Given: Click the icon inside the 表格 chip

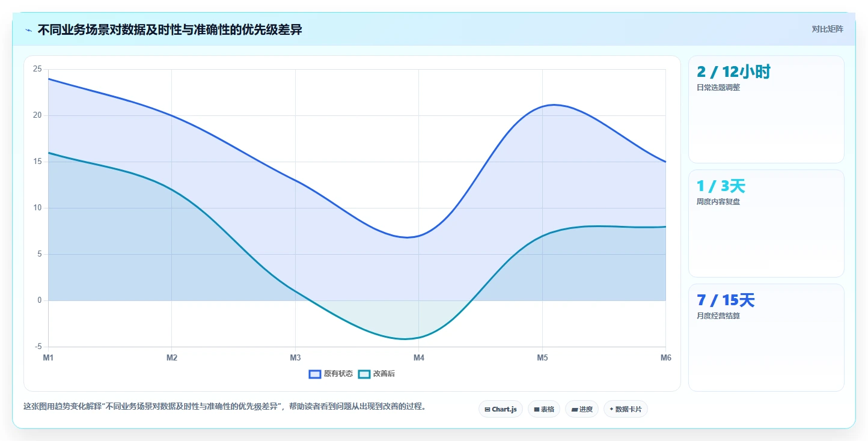Looking at the screenshot, I should [537, 410].
